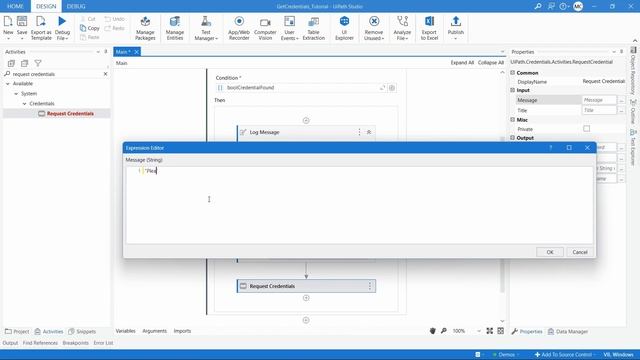Expand all activities tree icon
This screenshot has height=360, width=640.
click(11, 63)
